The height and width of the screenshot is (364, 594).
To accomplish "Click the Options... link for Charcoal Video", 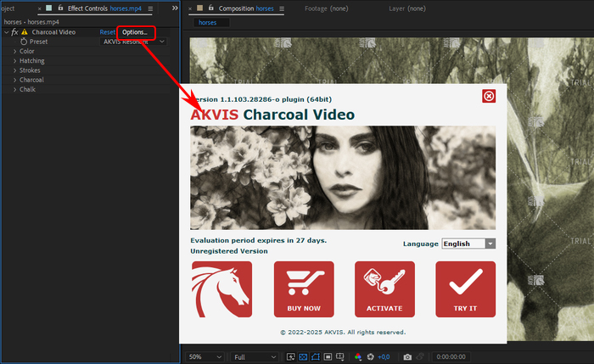I will point(134,32).
